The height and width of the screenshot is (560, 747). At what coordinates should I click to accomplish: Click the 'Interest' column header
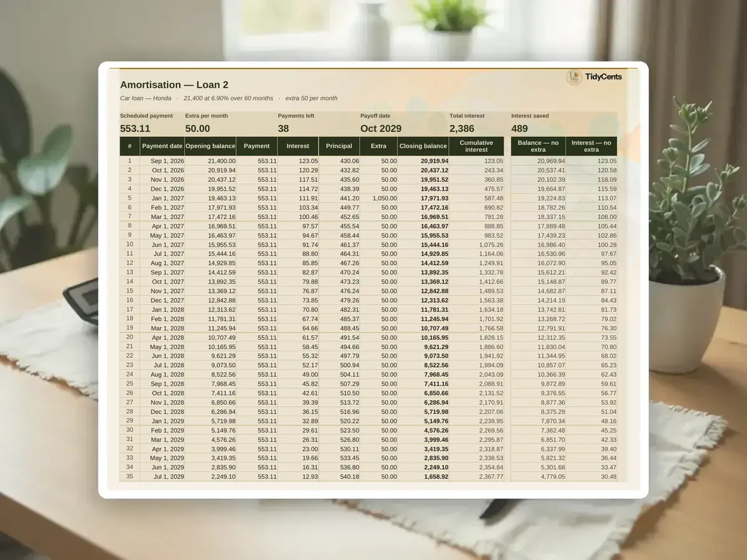298,146
